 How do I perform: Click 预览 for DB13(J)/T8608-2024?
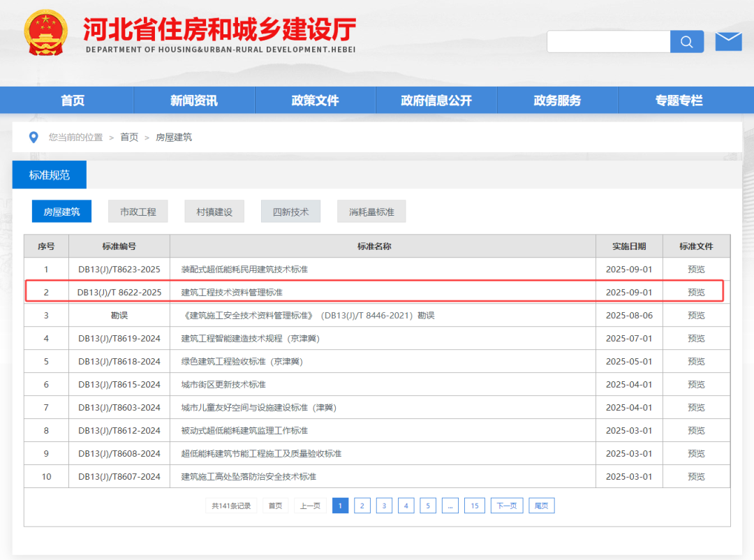[x=696, y=454]
